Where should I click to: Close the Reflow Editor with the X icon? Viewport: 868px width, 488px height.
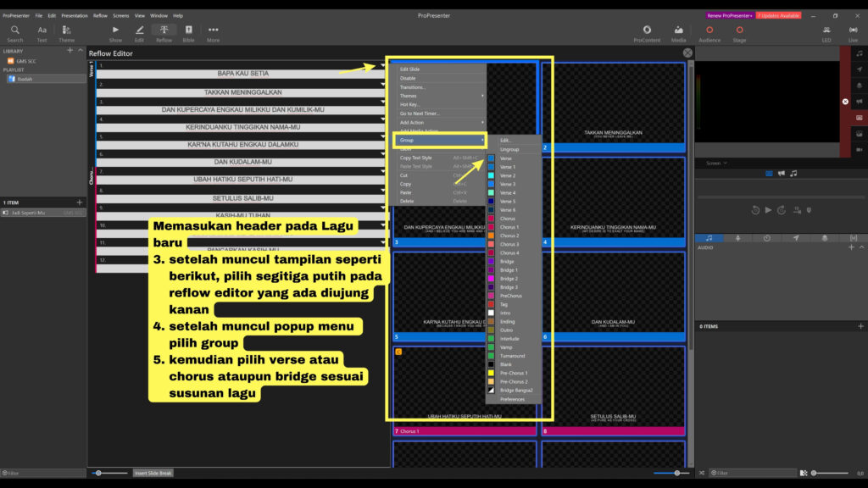[x=687, y=53]
